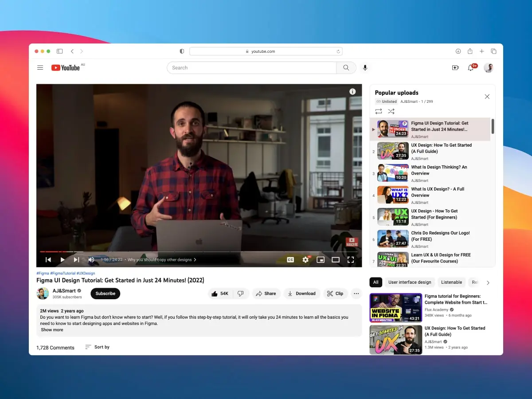The height and width of the screenshot is (399, 532).
Task: Open Safari privacy report shield
Action: pyautogui.click(x=182, y=51)
